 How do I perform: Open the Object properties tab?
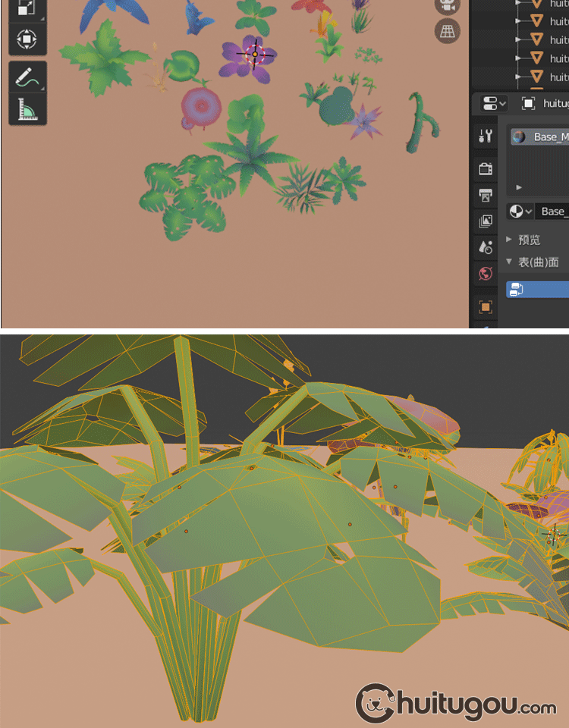486,307
